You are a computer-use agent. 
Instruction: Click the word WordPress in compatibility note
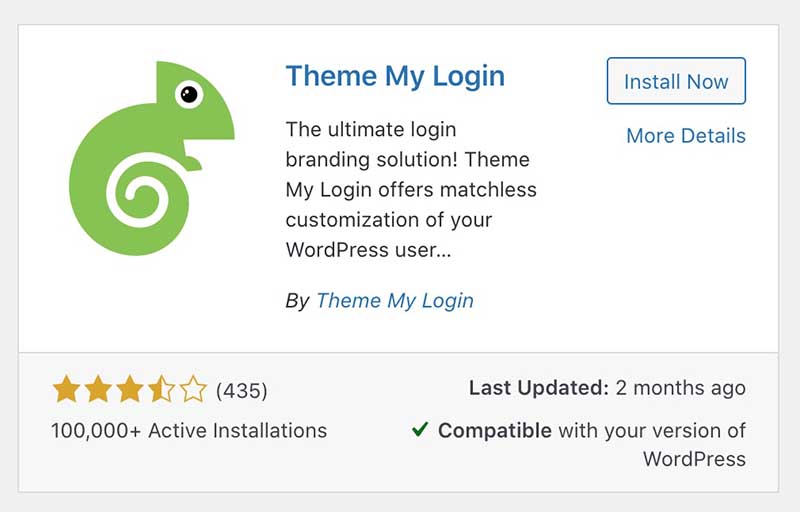pyautogui.click(x=694, y=459)
